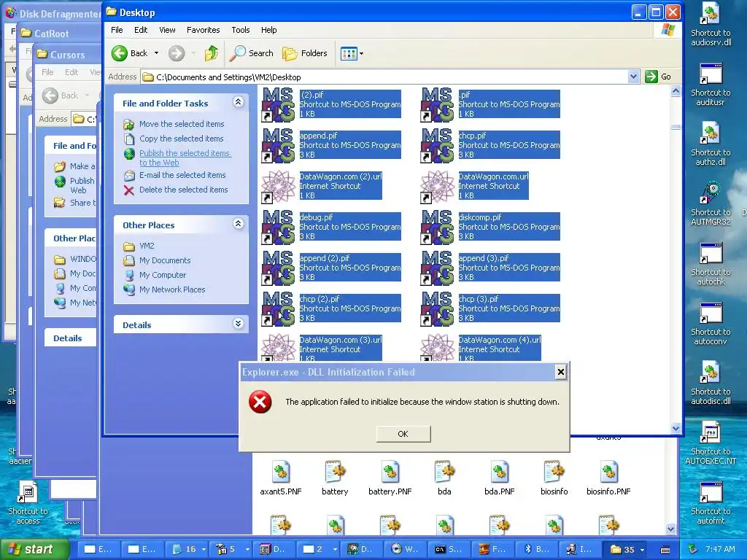Select the append.pif MS-DOS shortcut icon
The height and width of the screenshot is (560, 747).
pos(278,145)
